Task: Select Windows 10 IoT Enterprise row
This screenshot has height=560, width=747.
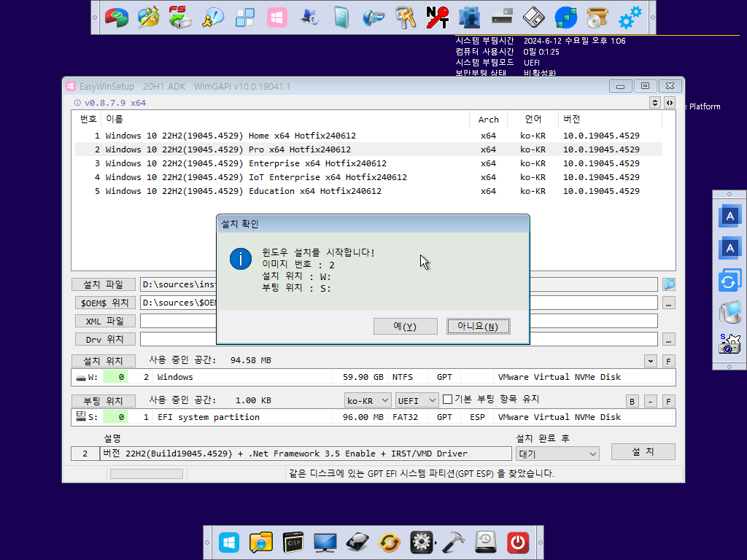Action: click(x=368, y=177)
